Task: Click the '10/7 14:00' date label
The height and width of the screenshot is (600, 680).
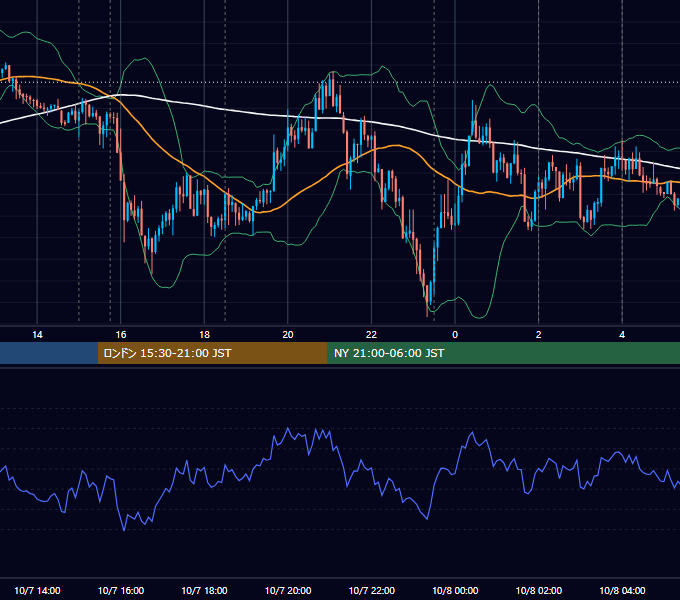Action: 37,590
